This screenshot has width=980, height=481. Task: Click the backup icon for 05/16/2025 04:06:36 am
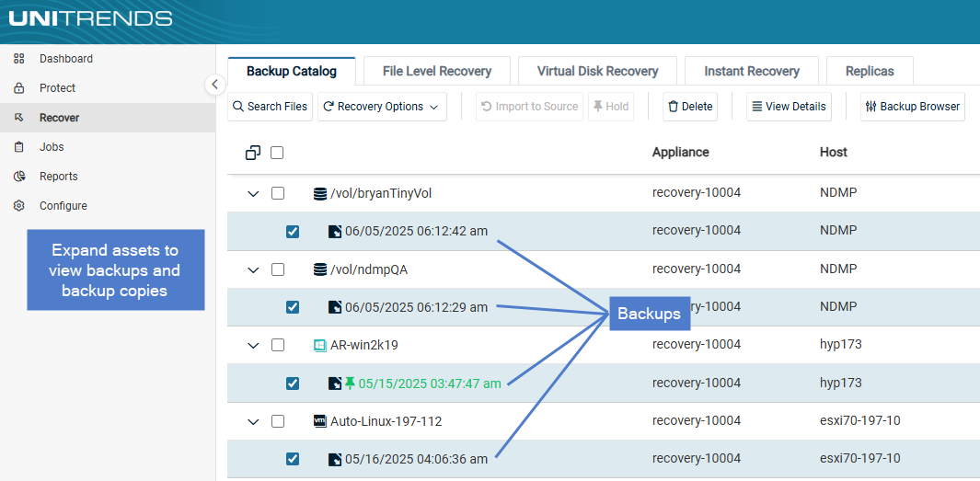tap(336, 459)
